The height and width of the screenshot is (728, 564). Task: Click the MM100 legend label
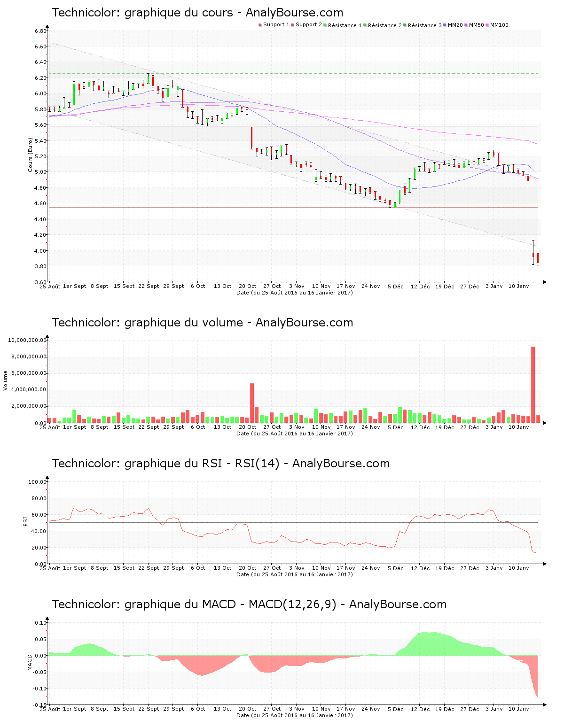coord(499,25)
